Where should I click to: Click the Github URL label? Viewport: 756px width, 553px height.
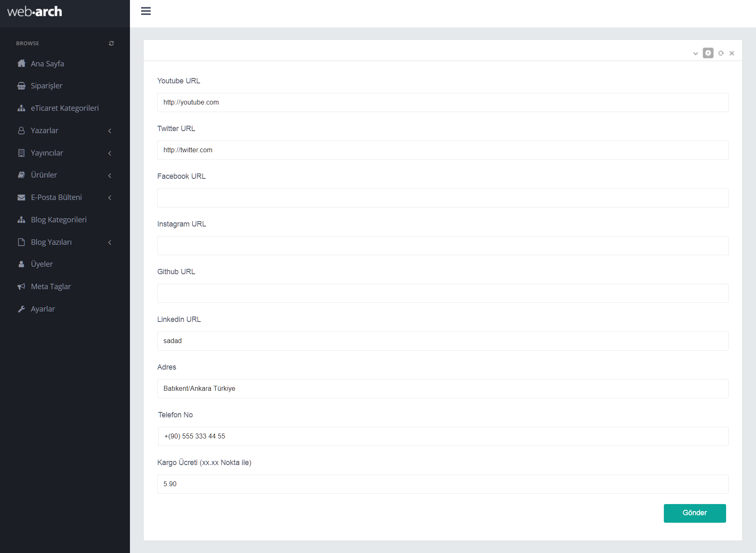pos(176,272)
